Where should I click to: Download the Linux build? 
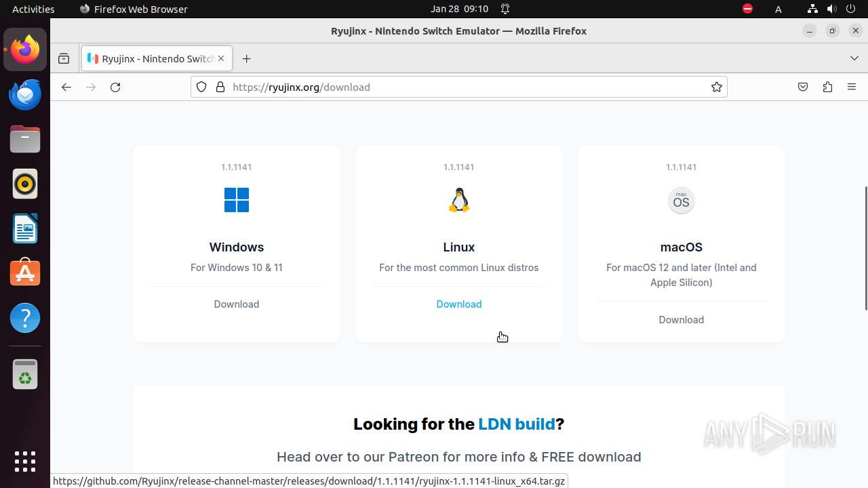click(459, 304)
